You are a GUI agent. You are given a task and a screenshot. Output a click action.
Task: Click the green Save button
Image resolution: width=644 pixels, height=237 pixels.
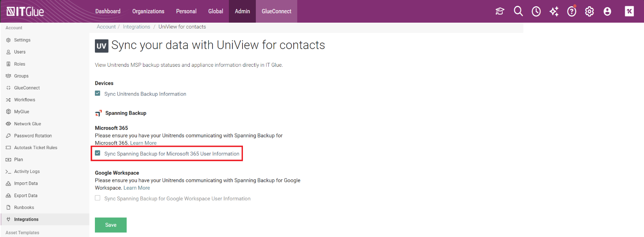(x=111, y=225)
